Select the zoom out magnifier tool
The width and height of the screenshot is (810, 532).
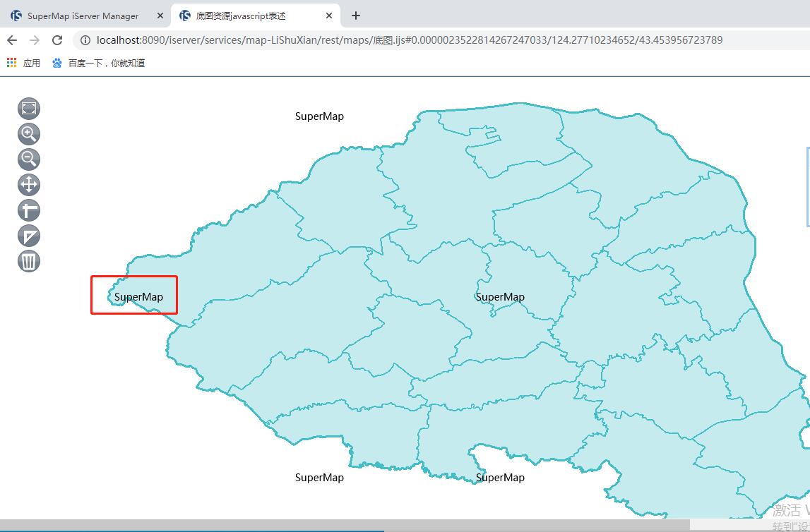[29, 159]
